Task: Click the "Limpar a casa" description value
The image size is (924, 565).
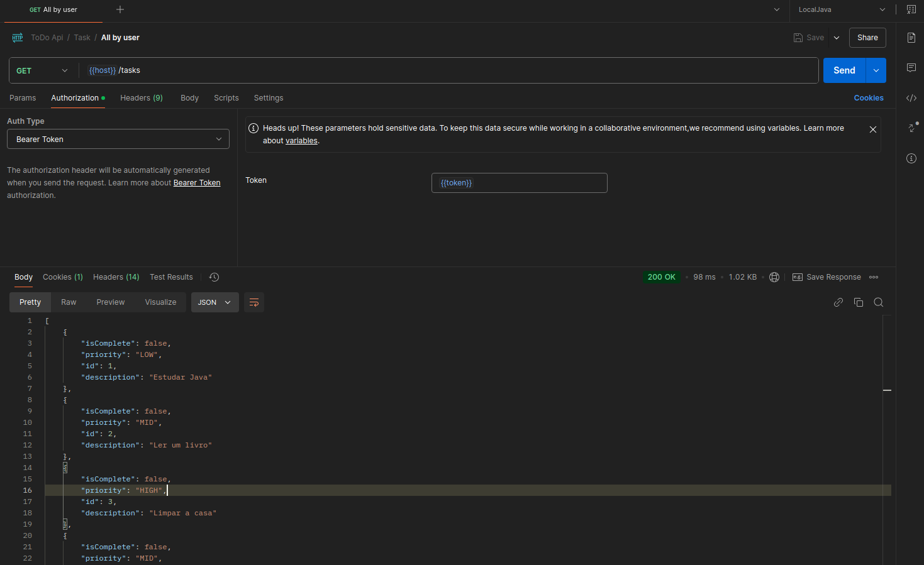Action: click(x=183, y=513)
